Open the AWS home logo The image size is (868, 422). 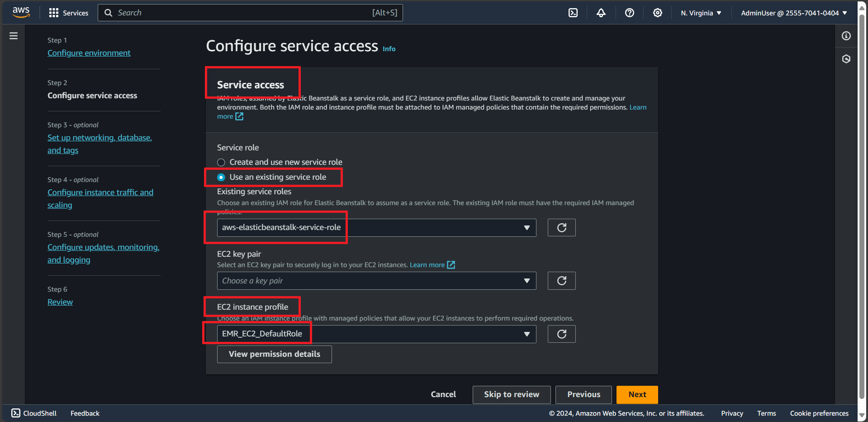[x=21, y=13]
